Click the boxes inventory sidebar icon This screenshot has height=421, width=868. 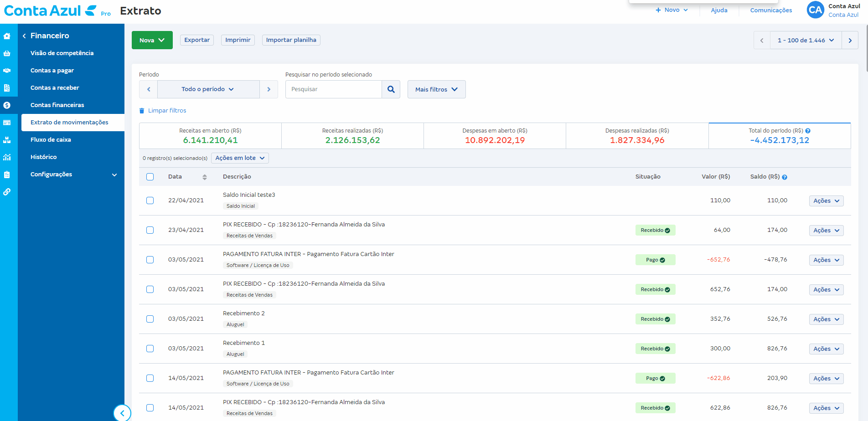click(7, 140)
